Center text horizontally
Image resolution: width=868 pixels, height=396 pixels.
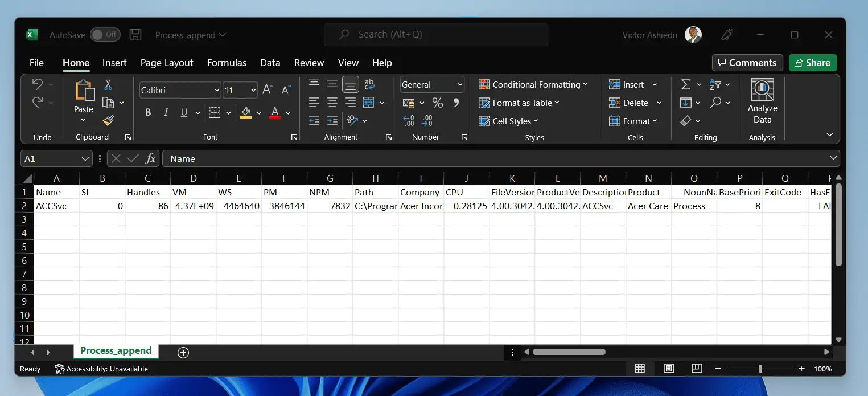click(332, 103)
